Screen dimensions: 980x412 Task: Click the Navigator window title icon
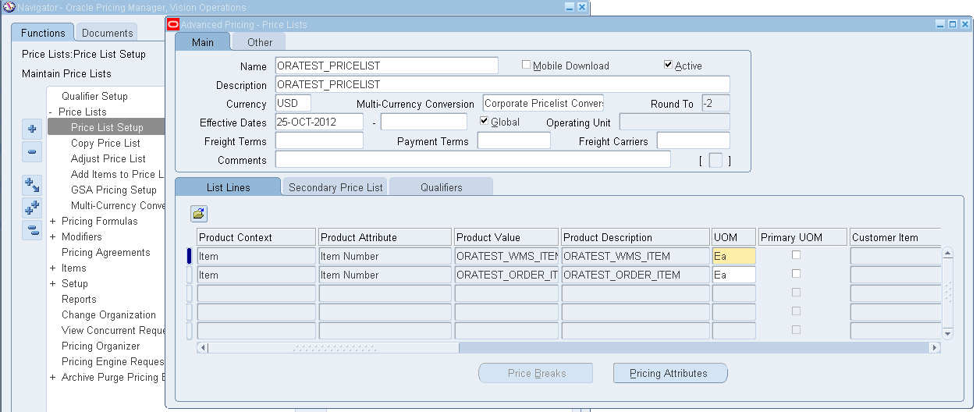click(x=9, y=7)
